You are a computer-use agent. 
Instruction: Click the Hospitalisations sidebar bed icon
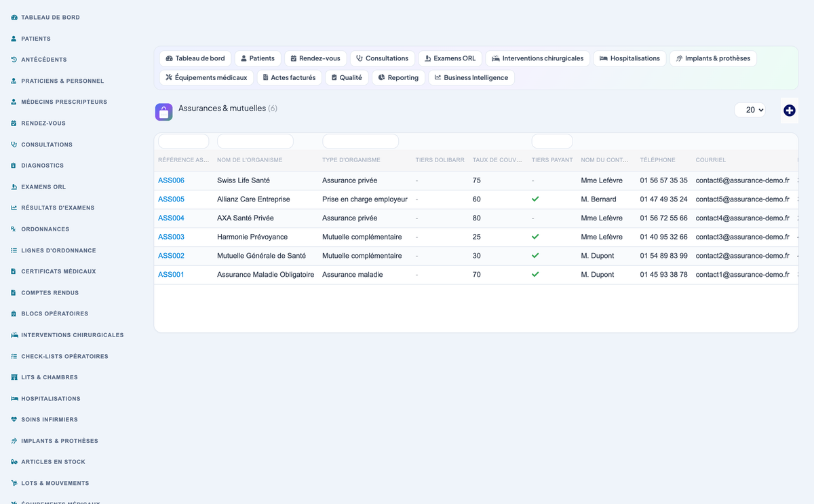point(14,399)
